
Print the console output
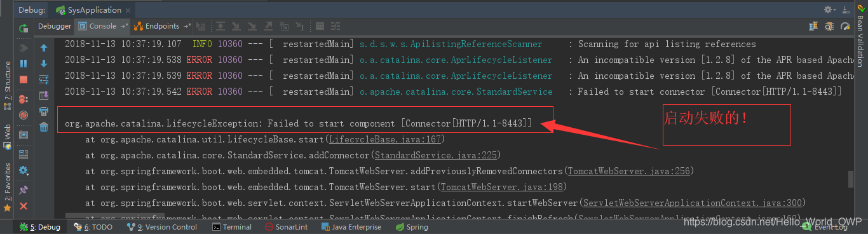coord(44,111)
